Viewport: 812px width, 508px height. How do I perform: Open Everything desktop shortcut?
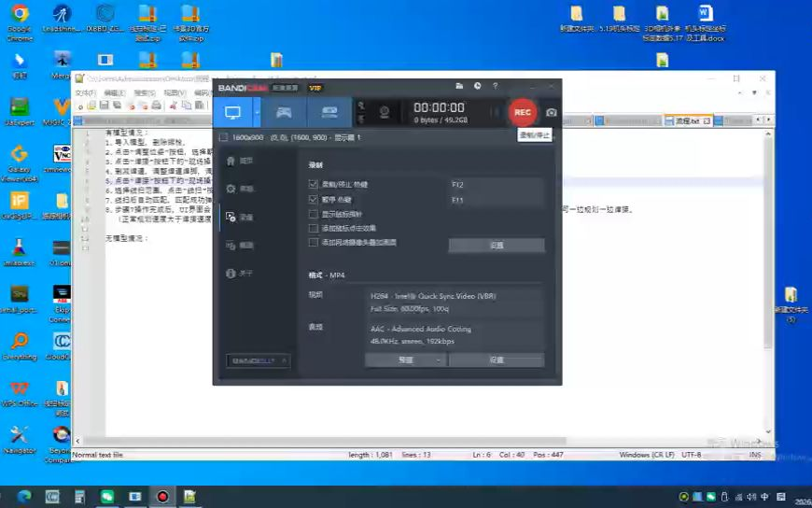[x=20, y=346]
